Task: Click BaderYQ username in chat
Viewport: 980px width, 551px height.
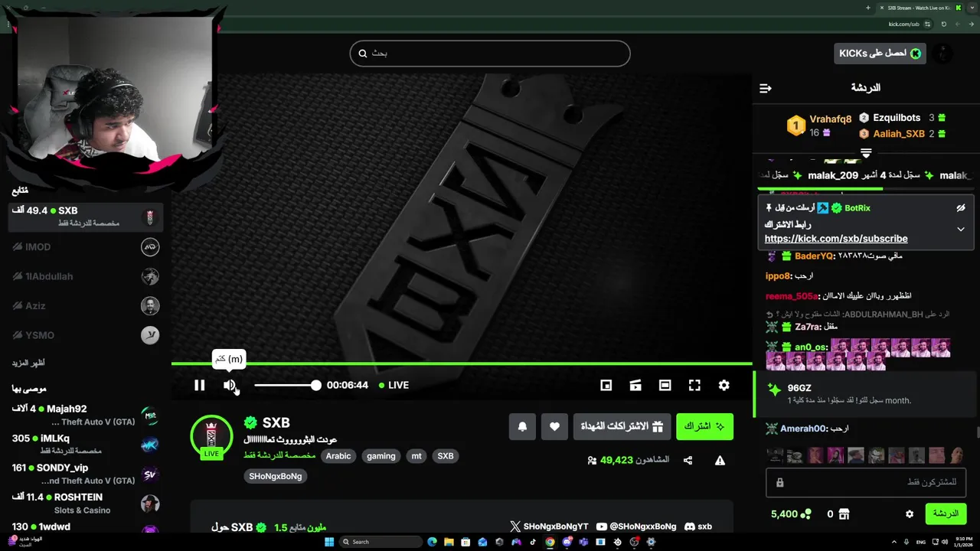Action: click(815, 256)
